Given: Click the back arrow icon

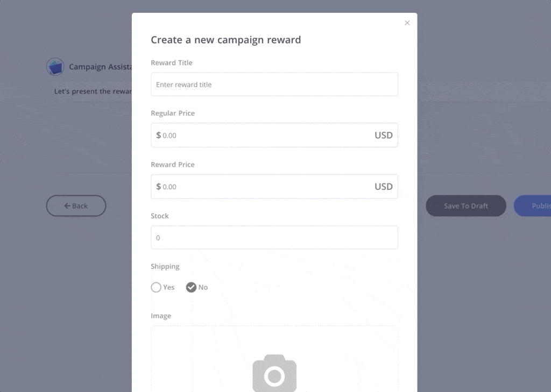Looking at the screenshot, I should 67,206.
